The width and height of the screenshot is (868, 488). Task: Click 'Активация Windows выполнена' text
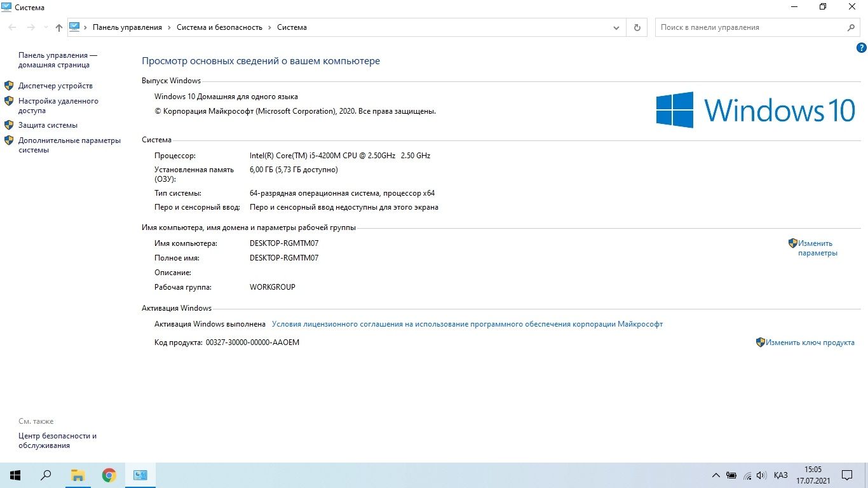pos(210,324)
